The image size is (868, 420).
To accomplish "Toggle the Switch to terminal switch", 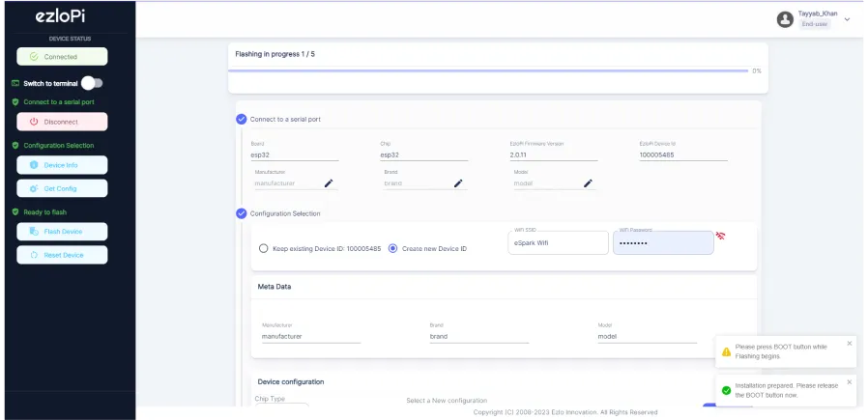I will pyautogui.click(x=92, y=83).
